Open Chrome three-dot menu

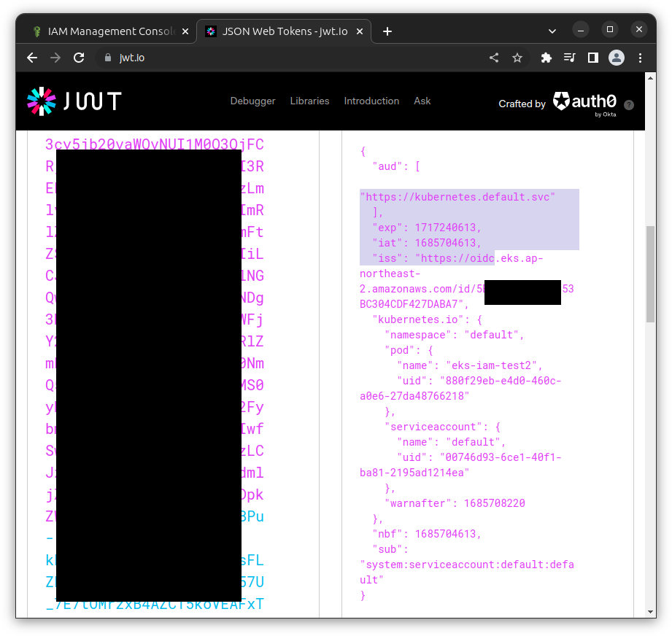click(641, 58)
